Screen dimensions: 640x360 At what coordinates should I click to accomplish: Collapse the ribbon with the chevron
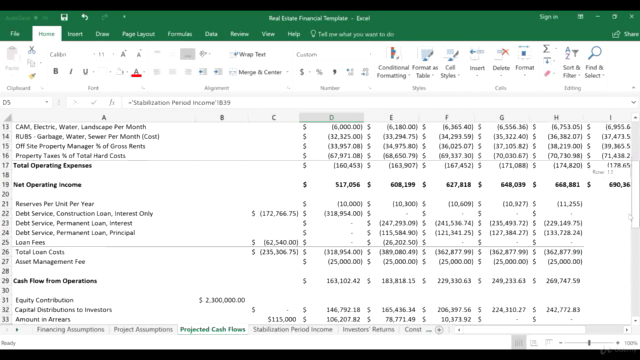pyautogui.click(x=633, y=88)
